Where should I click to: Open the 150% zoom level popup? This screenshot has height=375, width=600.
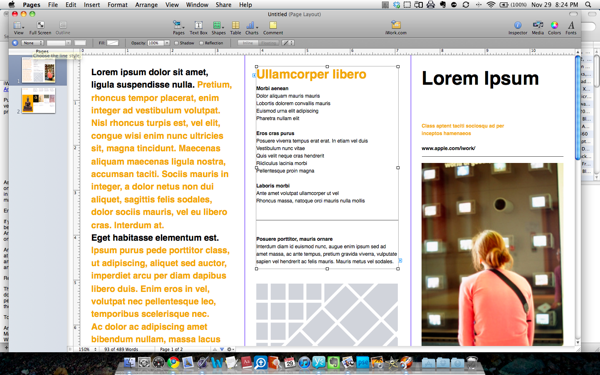pos(88,349)
